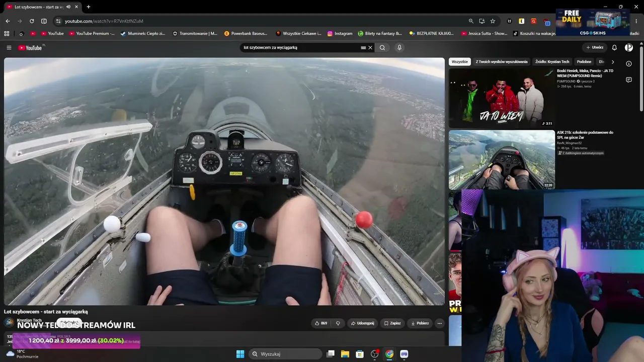
Task: Open 'ASK 21b: szkolenie podstawowe' video title
Action: [x=585, y=135]
